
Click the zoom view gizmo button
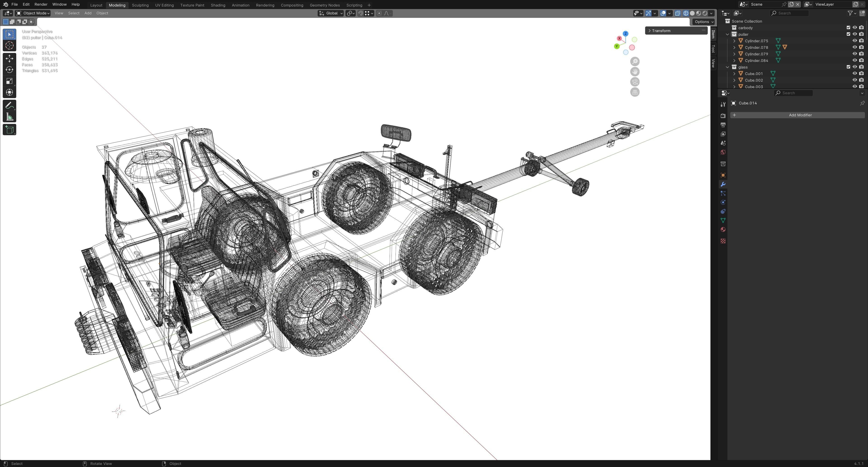click(635, 61)
